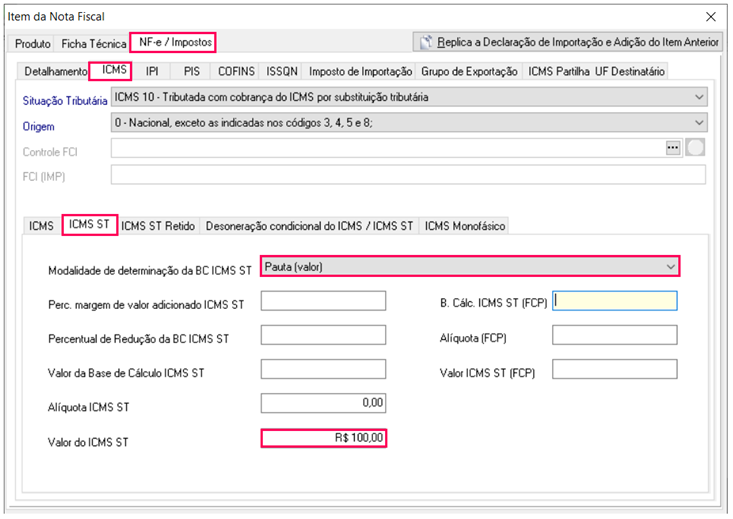The height and width of the screenshot is (519, 733).
Task: Open the Imposto de Importação tab
Action: click(x=360, y=71)
